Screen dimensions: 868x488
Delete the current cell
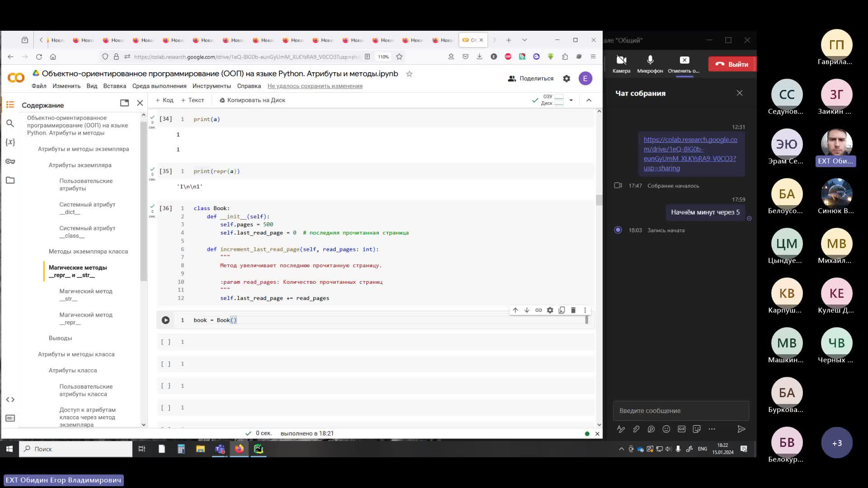[x=573, y=310]
